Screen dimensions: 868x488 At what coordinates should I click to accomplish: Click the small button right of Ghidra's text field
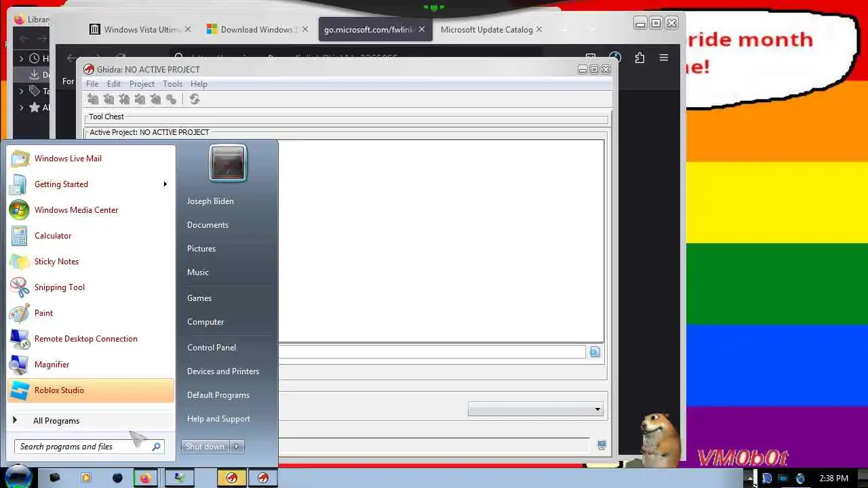(595, 352)
